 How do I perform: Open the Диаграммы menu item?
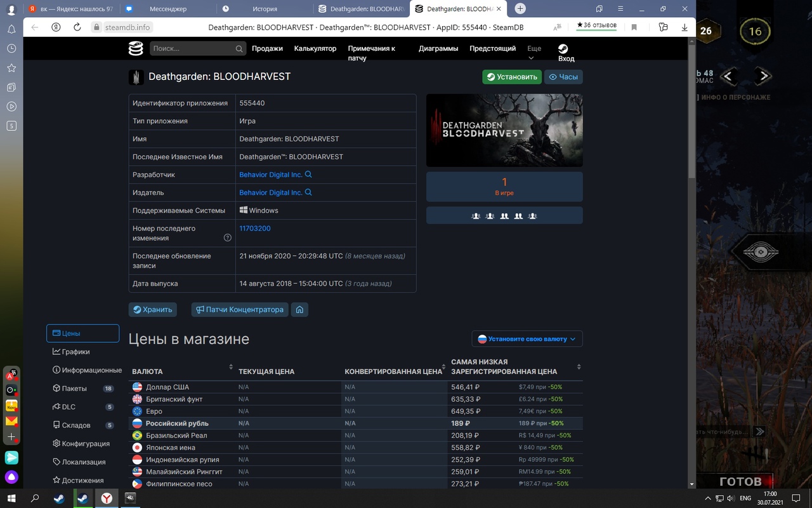[x=438, y=48]
